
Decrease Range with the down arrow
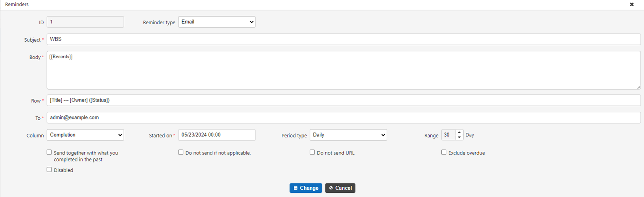pos(459,138)
